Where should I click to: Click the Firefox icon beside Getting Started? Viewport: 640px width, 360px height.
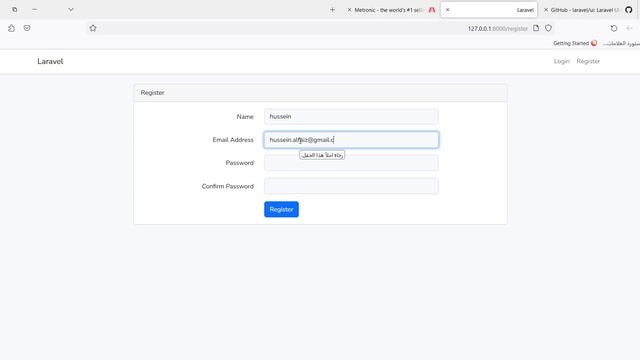click(x=594, y=43)
